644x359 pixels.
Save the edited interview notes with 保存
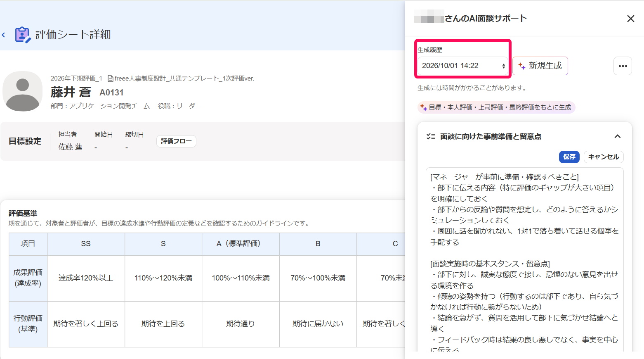click(569, 157)
